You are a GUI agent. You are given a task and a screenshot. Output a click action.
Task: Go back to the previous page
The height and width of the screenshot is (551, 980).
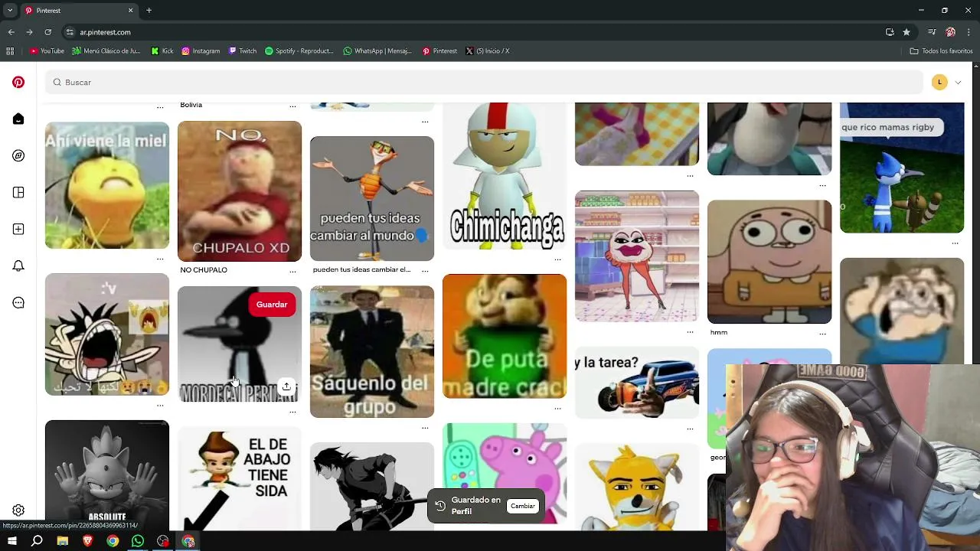(x=11, y=32)
